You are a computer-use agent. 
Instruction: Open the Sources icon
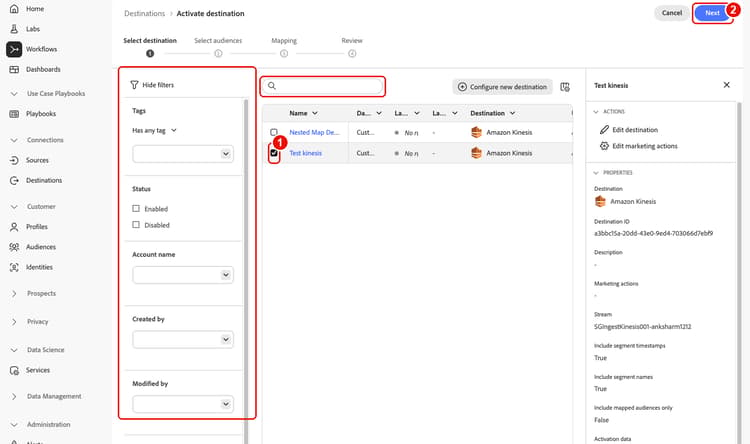14,160
